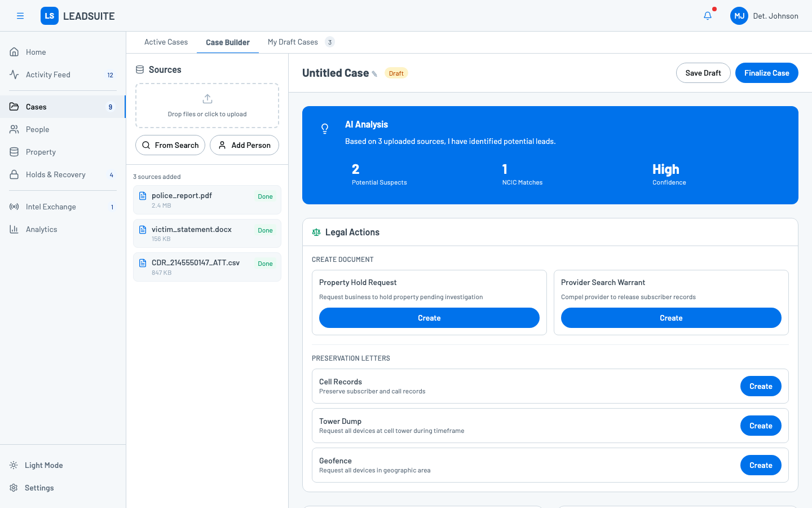The height and width of the screenshot is (508, 812).
Task: Switch to the Active Cases tab
Action: pyautogui.click(x=166, y=42)
